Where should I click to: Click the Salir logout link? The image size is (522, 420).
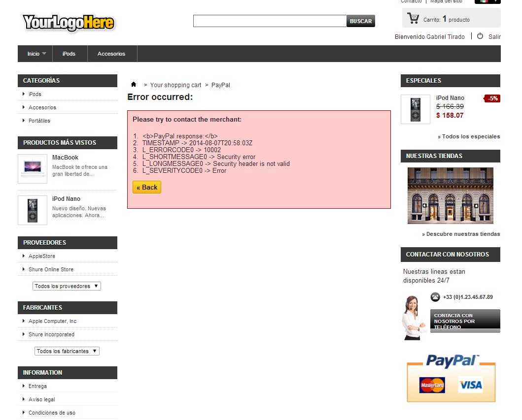tap(494, 36)
